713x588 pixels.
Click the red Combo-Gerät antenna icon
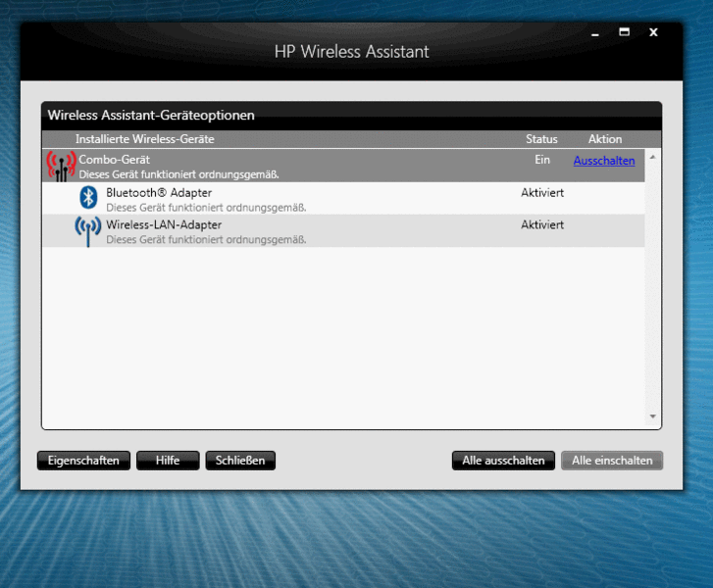[x=61, y=166]
